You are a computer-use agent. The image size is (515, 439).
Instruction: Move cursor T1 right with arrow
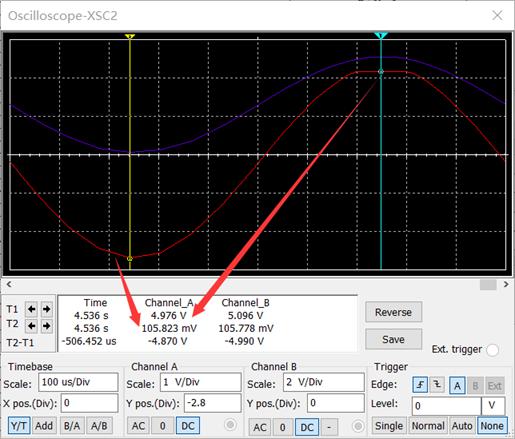[47, 309]
